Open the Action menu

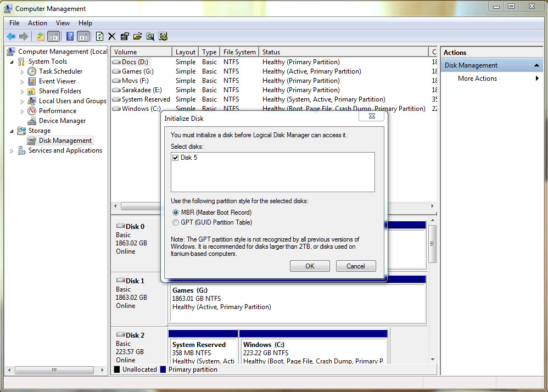pyautogui.click(x=37, y=23)
